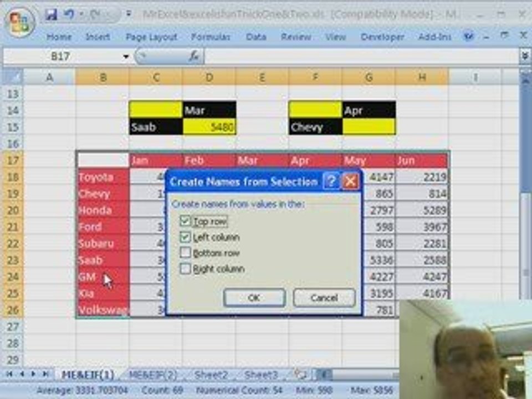Switch to Sheet3 tab

[x=260, y=375]
